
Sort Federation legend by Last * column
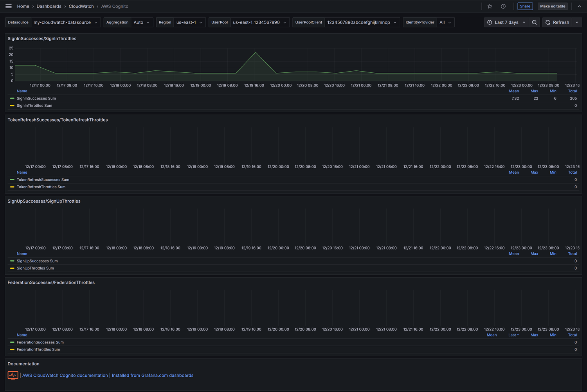[513, 335]
